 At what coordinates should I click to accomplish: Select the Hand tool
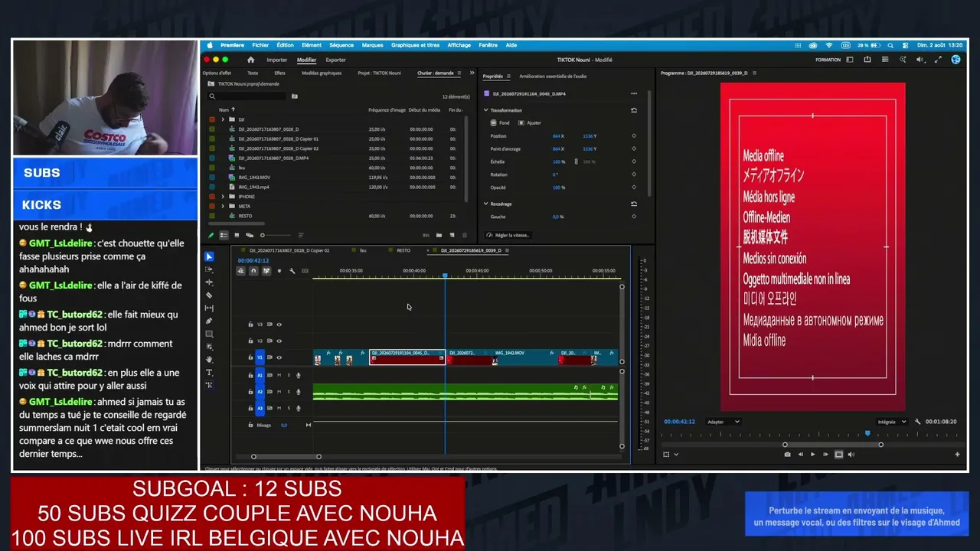click(209, 360)
